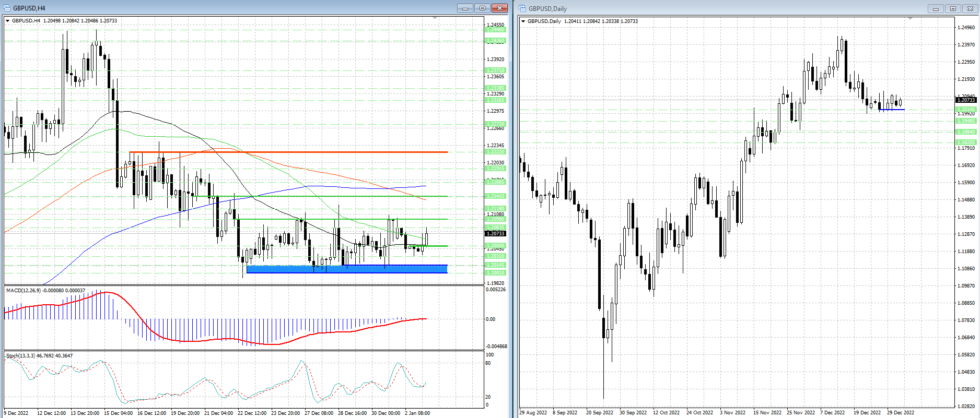The image size is (980, 418).
Task: Maximize the GBPUSD,H4 chart window
Action: (x=482, y=8)
